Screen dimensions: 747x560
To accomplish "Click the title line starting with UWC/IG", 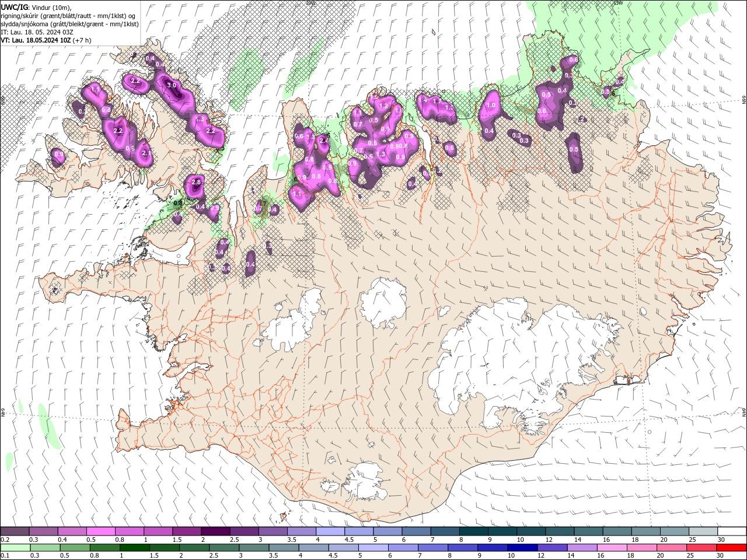I will 36,7.
